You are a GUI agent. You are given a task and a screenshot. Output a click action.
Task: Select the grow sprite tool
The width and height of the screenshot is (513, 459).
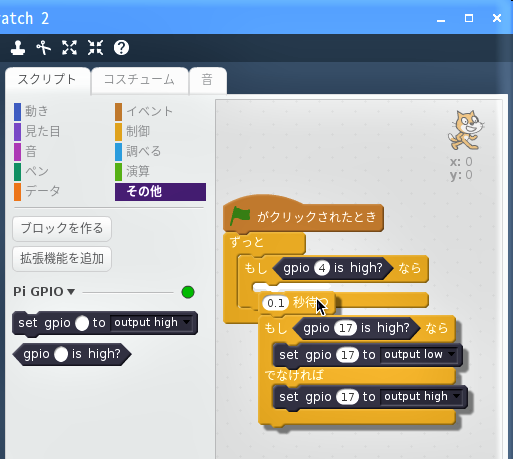pos(69,48)
